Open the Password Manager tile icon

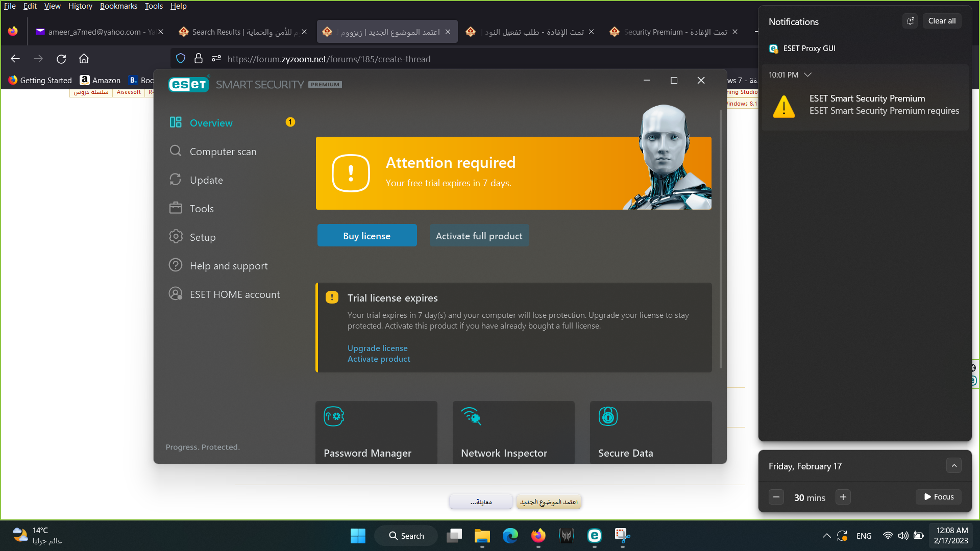point(334,416)
